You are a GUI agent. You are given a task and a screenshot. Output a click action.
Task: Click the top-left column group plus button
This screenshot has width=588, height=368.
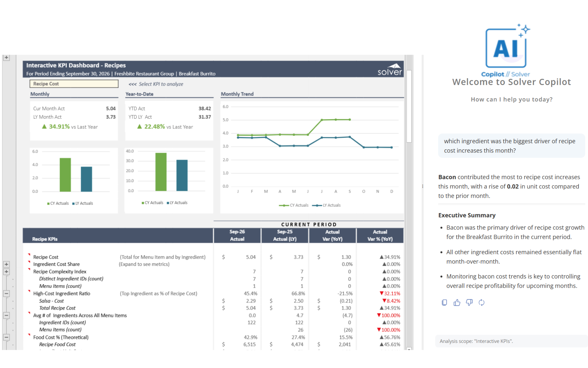tap(6, 58)
